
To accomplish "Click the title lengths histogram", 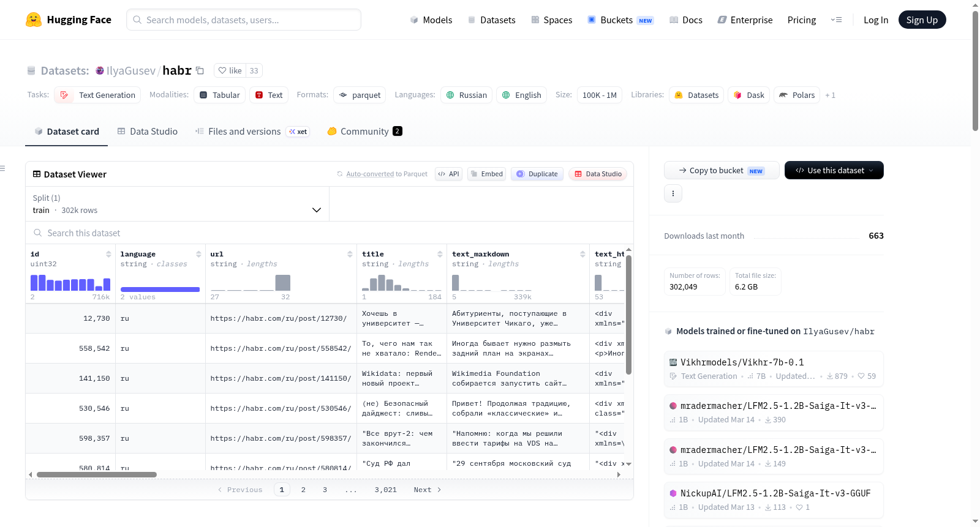I will pos(401,283).
